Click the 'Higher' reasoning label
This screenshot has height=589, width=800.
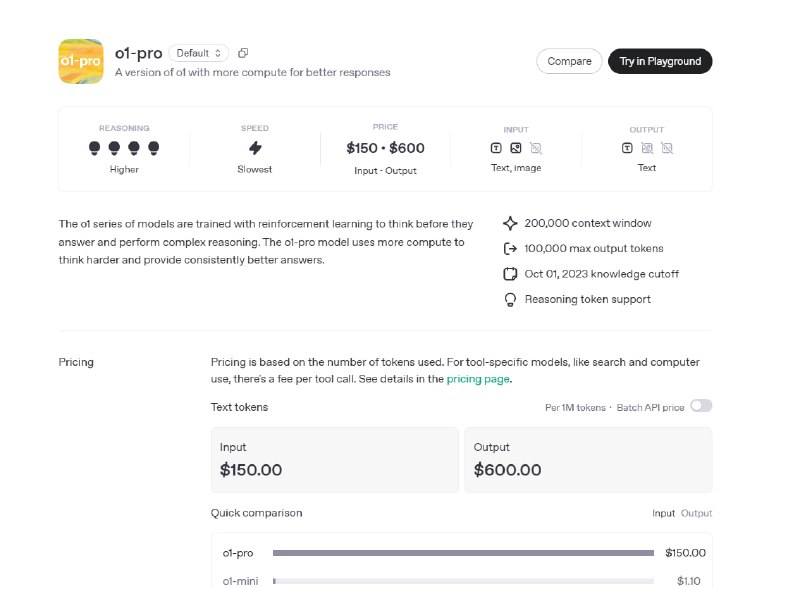coord(124,169)
